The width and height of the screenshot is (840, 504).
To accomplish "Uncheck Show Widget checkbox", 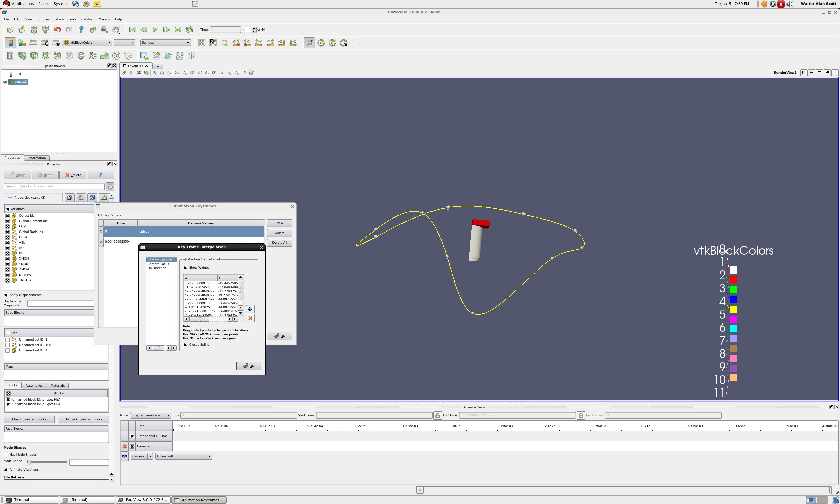I will click(x=185, y=268).
